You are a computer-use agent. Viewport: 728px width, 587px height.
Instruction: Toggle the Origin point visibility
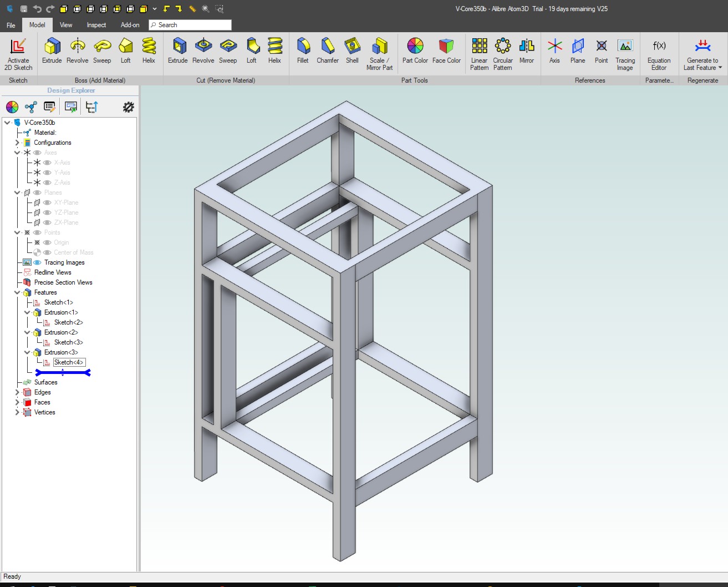coord(48,242)
